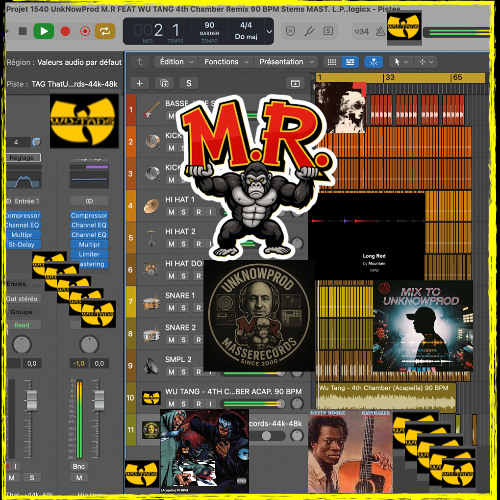
Task: Open the Read automation mode dropdown
Action: click(23, 325)
